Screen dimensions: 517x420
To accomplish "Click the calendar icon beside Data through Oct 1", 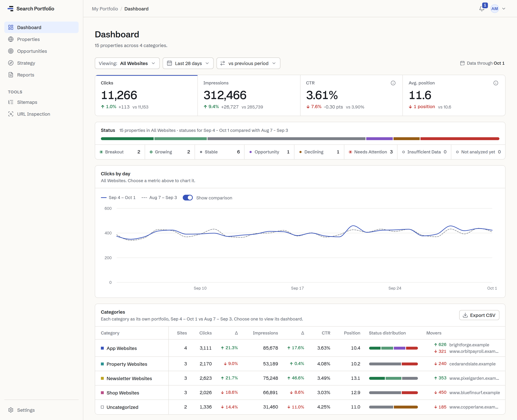I will click(x=462, y=63).
